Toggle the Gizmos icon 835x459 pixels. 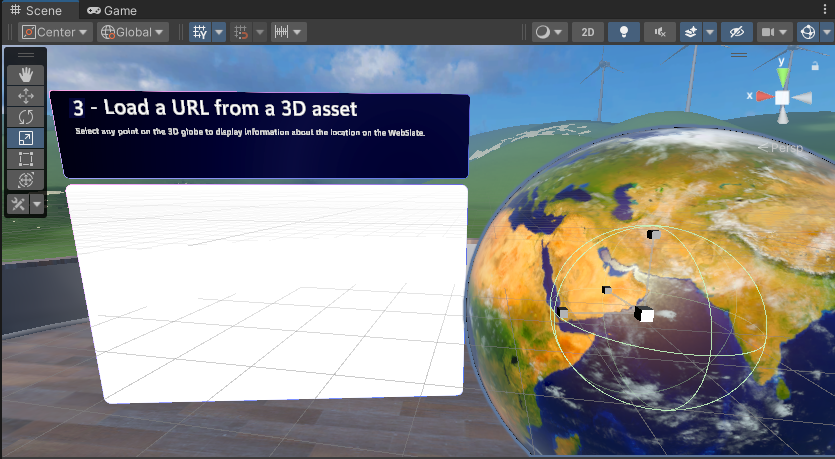pyautogui.click(x=808, y=32)
